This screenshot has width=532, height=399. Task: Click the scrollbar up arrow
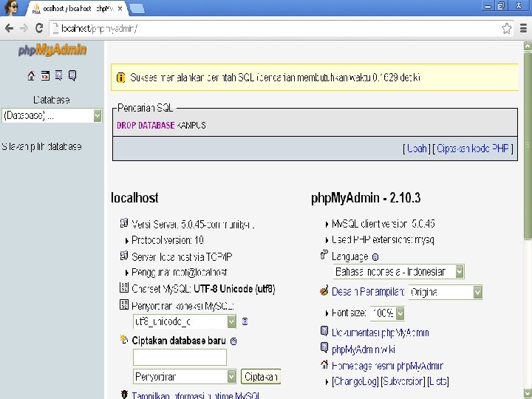(528, 46)
